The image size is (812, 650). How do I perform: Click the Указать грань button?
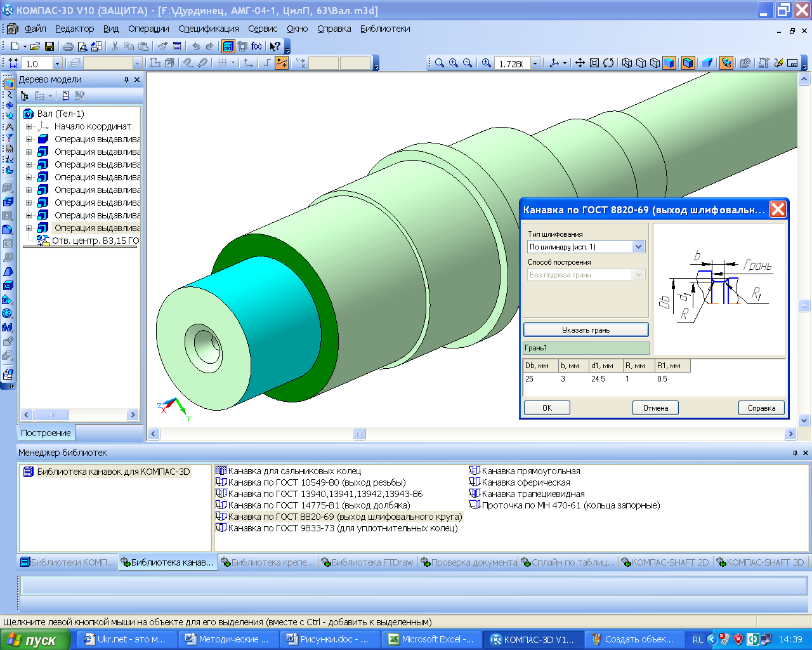pos(586,330)
